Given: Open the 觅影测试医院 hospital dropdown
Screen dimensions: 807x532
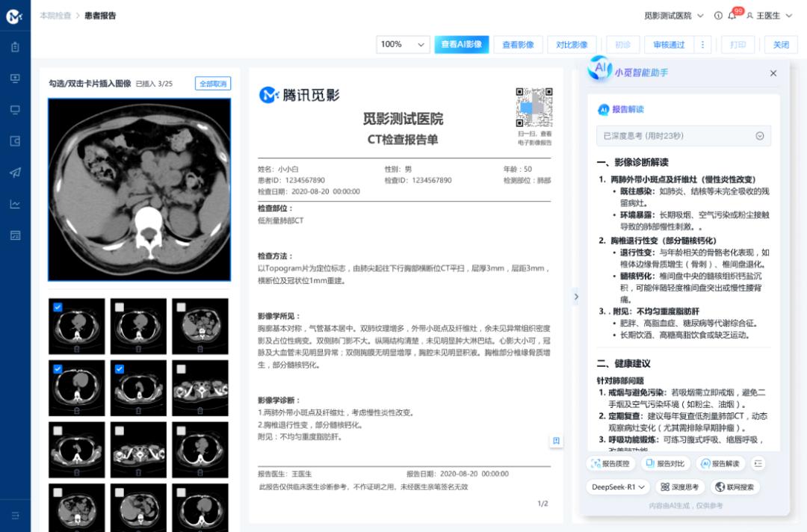Looking at the screenshot, I should coord(673,16).
